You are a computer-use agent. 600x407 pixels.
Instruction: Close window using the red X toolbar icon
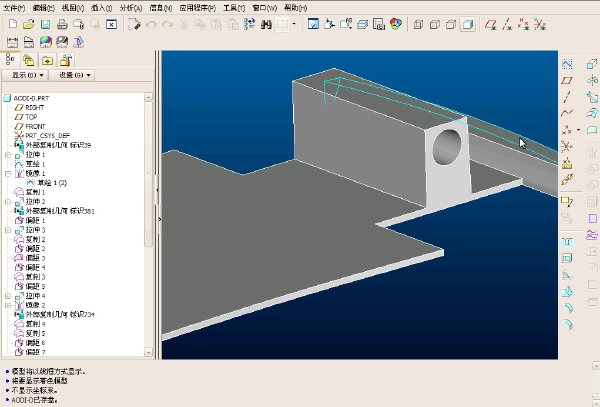click(x=111, y=24)
